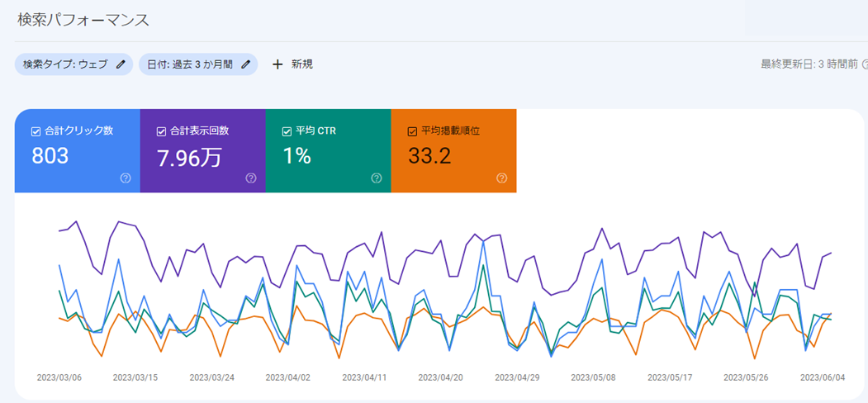Click the 最終更新日: 3 時間前 text
This screenshot has width=868, height=403.
[809, 64]
